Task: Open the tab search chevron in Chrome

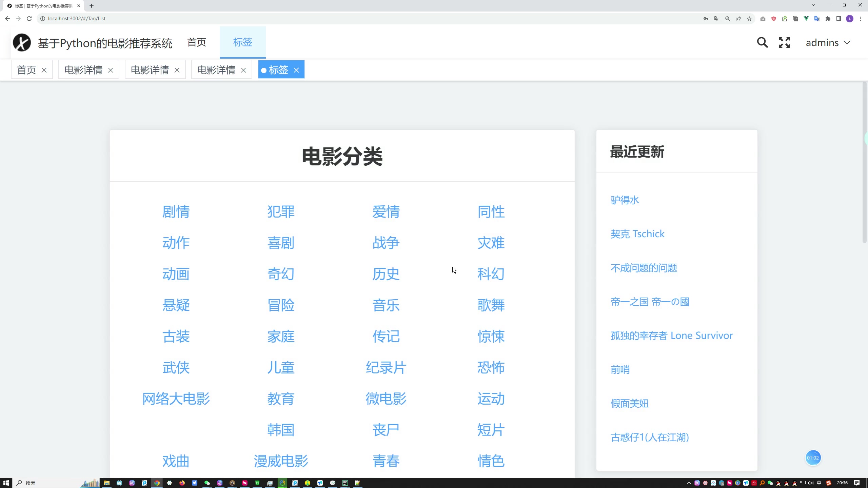Action: pos(813,5)
